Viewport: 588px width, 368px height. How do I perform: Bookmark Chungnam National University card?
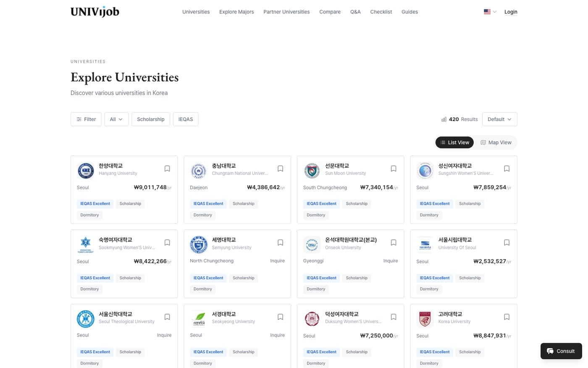click(x=280, y=169)
